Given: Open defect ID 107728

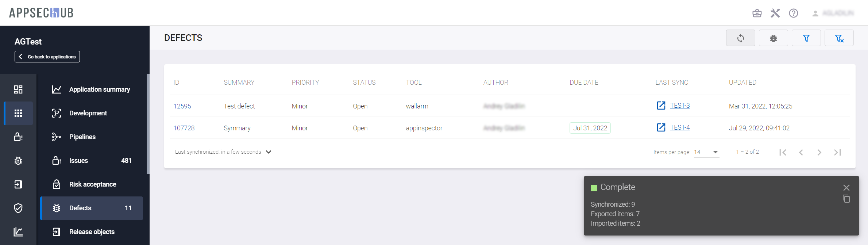Looking at the screenshot, I should [184, 128].
